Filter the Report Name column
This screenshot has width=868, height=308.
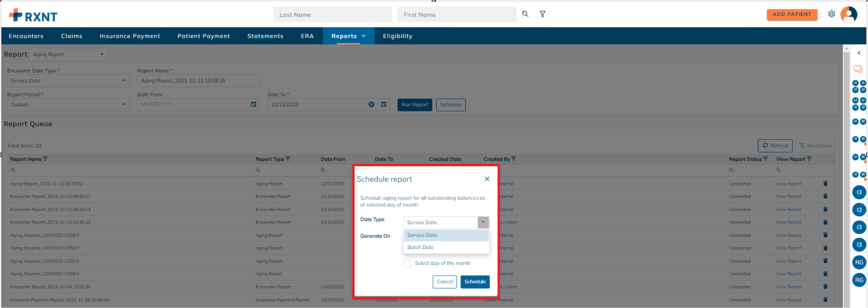coord(45,159)
